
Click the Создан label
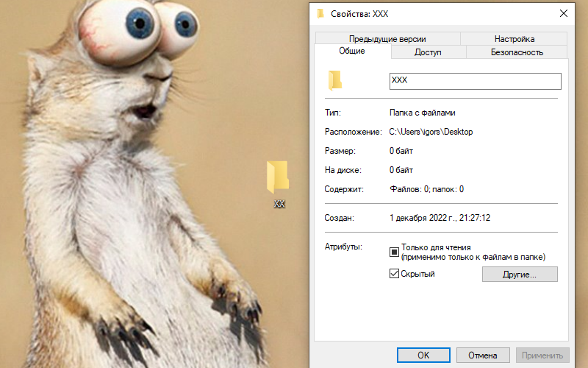339,218
